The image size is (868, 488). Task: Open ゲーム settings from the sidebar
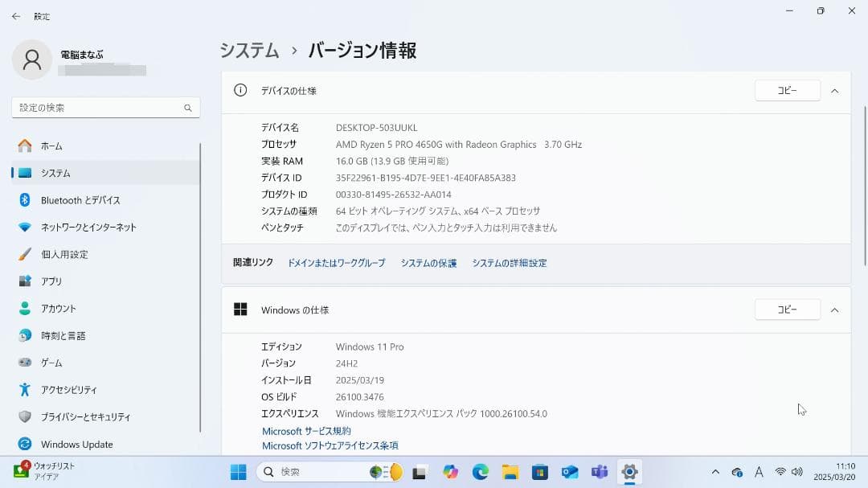(51, 363)
